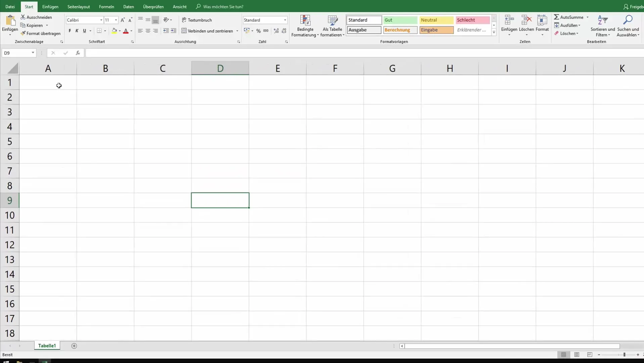Click Ausschneiden scissors icon
The height and width of the screenshot is (363, 644).
[x=23, y=17]
